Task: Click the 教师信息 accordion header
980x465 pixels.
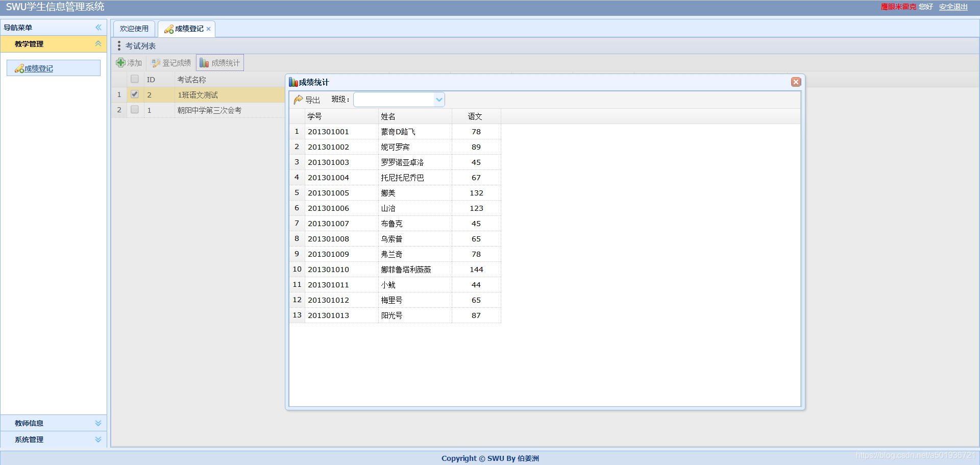Action: 54,423
